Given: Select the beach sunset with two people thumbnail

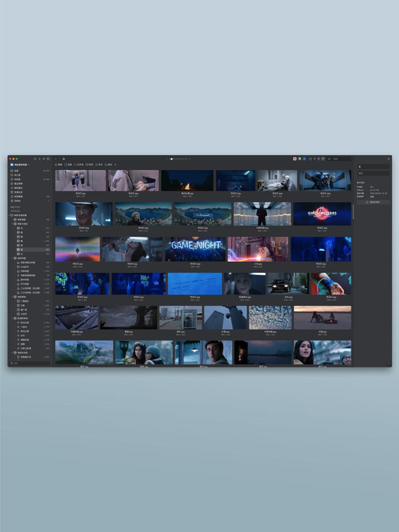Looking at the screenshot, I should coord(322,318).
